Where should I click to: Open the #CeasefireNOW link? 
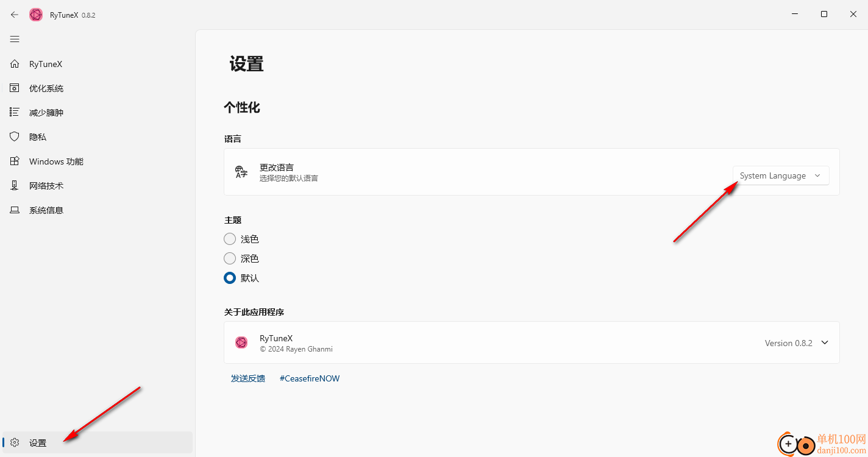310,378
